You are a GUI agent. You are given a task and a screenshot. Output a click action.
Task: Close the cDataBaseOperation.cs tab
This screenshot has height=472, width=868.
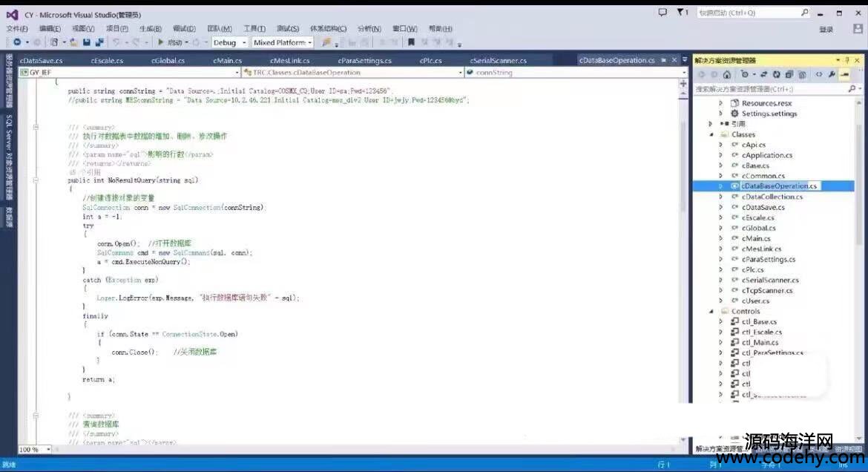[x=674, y=60]
